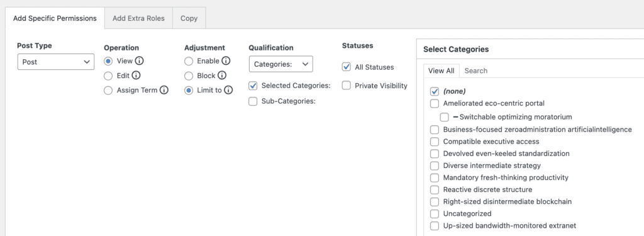Click the Adjustment heading

click(x=204, y=48)
